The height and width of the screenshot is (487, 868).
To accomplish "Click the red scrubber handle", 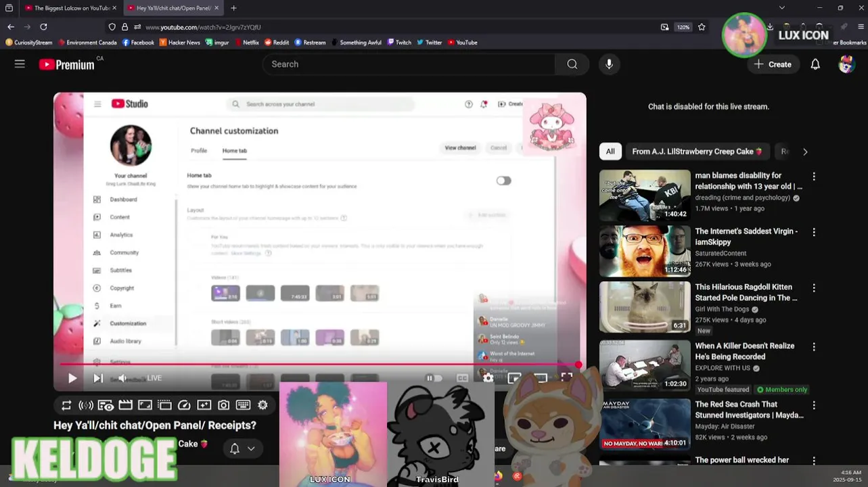I will (578, 365).
